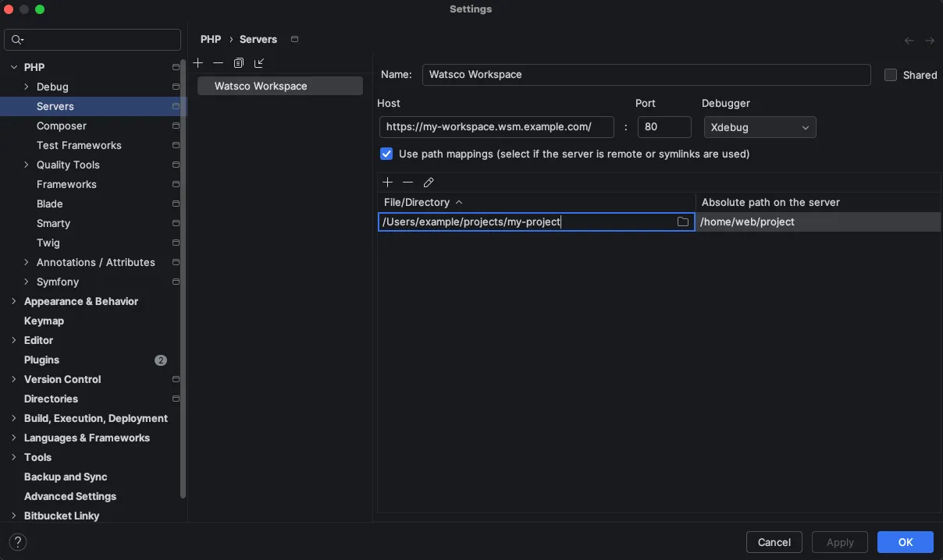Click the Cancel button

point(774,542)
